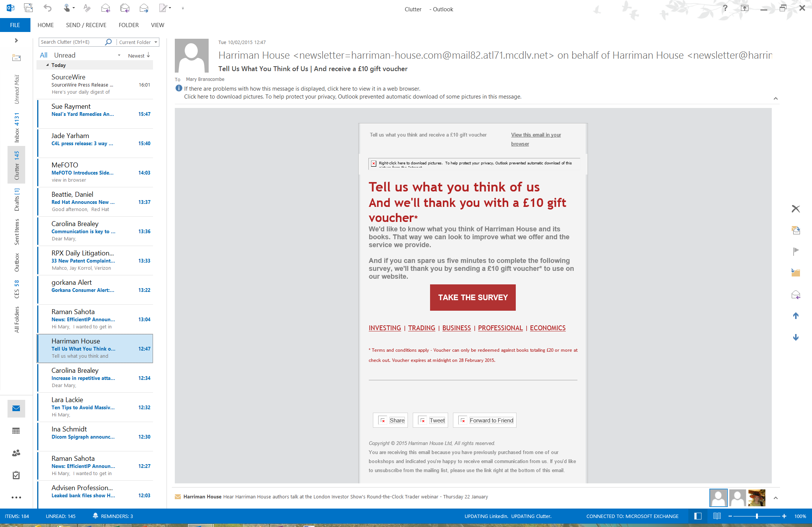Open the VIEW ribbon tab
The height and width of the screenshot is (527, 812).
pyautogui.click(x=158, y=25)
